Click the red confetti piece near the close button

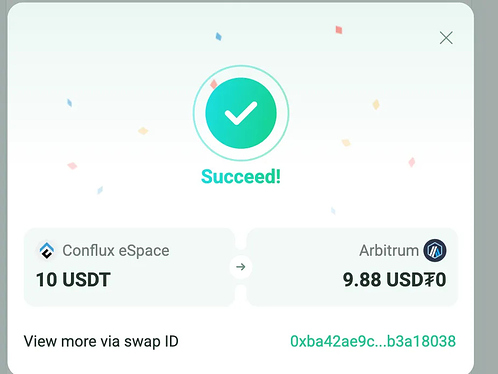[x=339, y=30]
